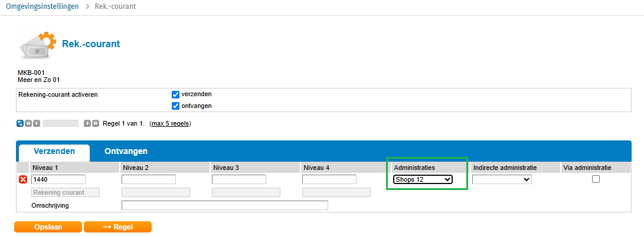Jump to last row using double-right arrow

[96, 123]
